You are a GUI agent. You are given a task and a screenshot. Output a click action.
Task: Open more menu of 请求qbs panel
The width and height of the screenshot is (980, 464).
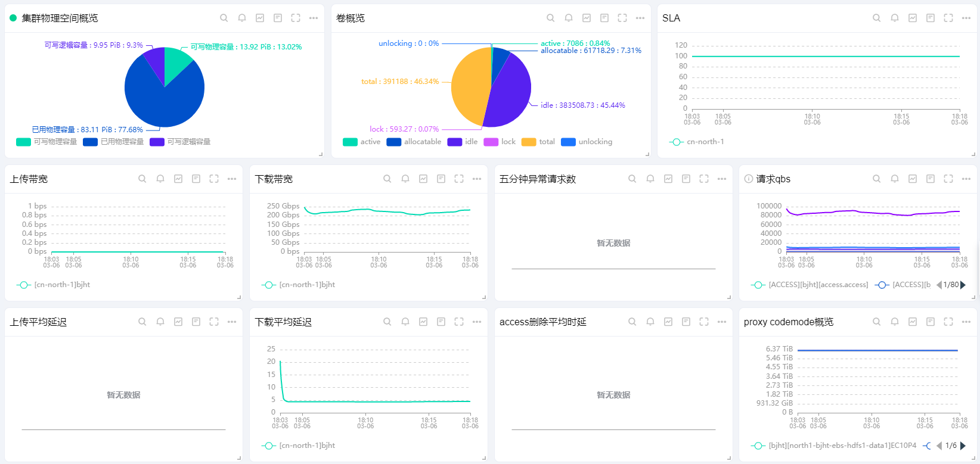(966, 179)
